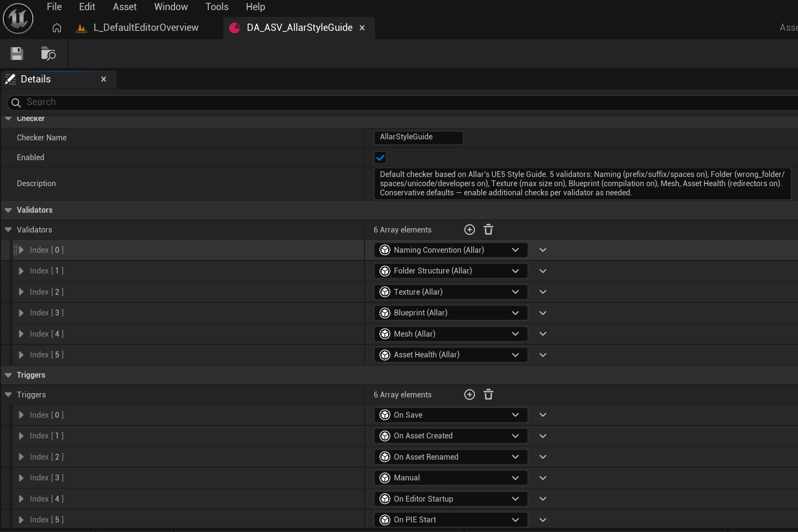
Task: Expand Triggers Index [ 4 ] row
Action: click(x=21, y=499)
